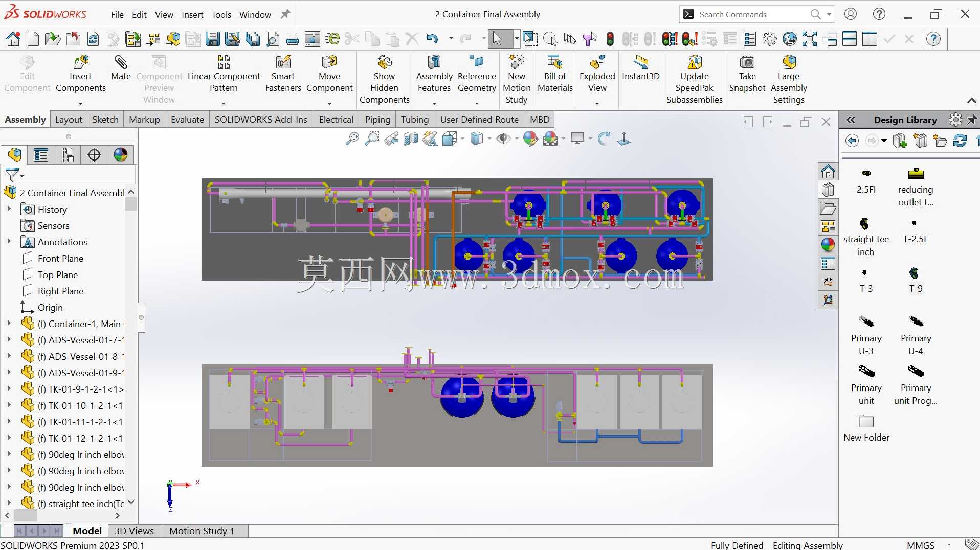980x550 pixels.
Task: Open Reference Geometry tool
Action: point(477,74)
